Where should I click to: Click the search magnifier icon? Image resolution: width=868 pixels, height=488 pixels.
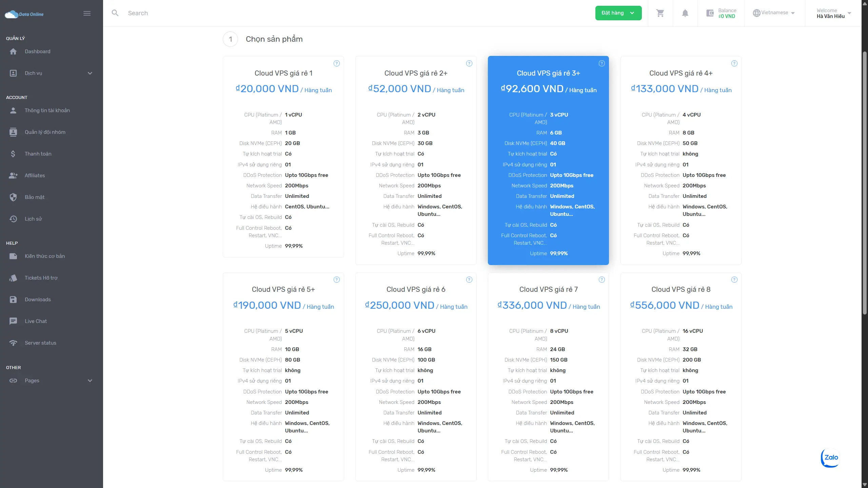(x=115, y=13)
